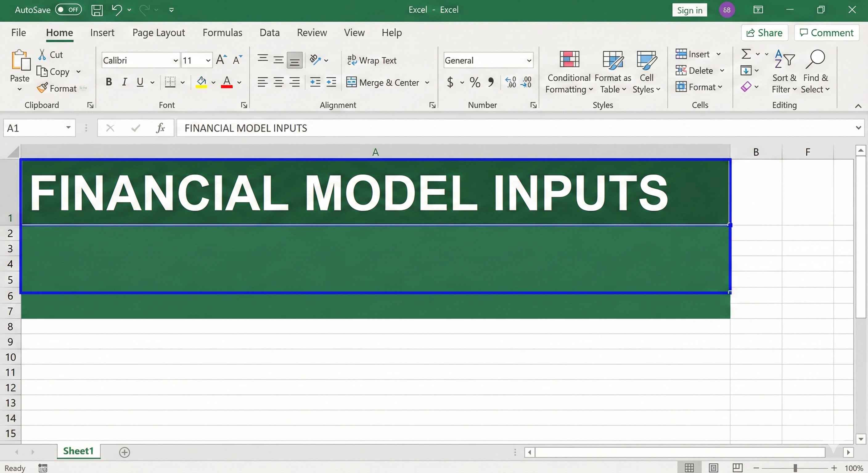Image resolution: width=868 pixels, height=473 pixels.
Task: Open the Font Color red swatch
Action: pos(227,82)
